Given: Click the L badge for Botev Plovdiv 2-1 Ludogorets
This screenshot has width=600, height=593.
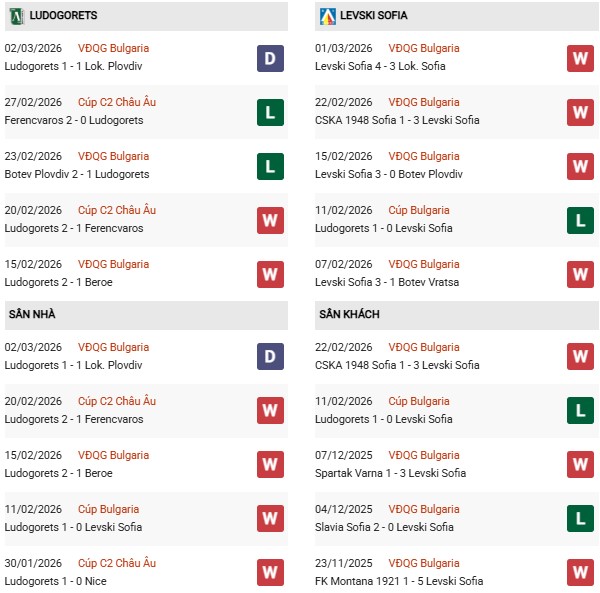Looking at the screenshot, I should pos(270,165).
